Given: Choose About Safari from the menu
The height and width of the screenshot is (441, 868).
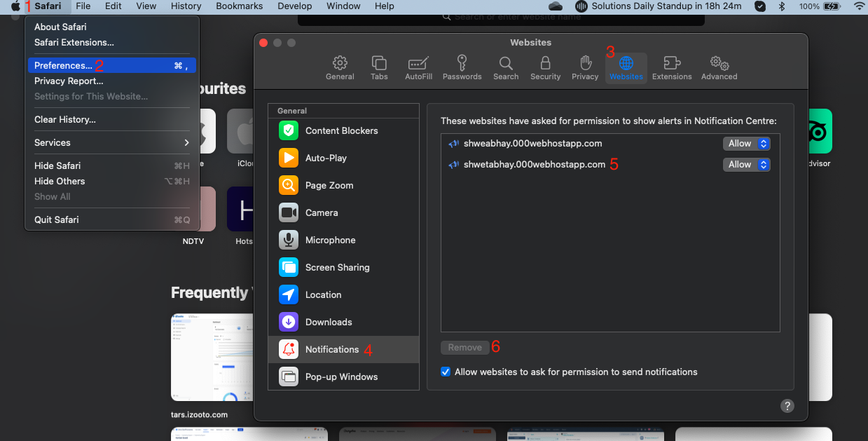Looking at the screenshot, I should [112, 27].
